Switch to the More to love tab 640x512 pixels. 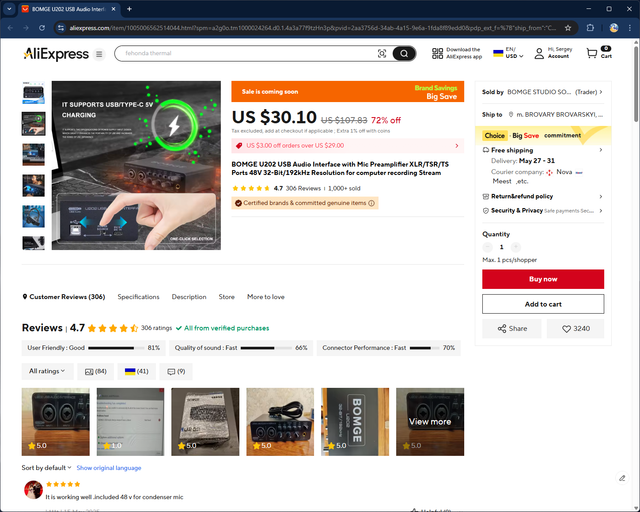click(266, 297)
